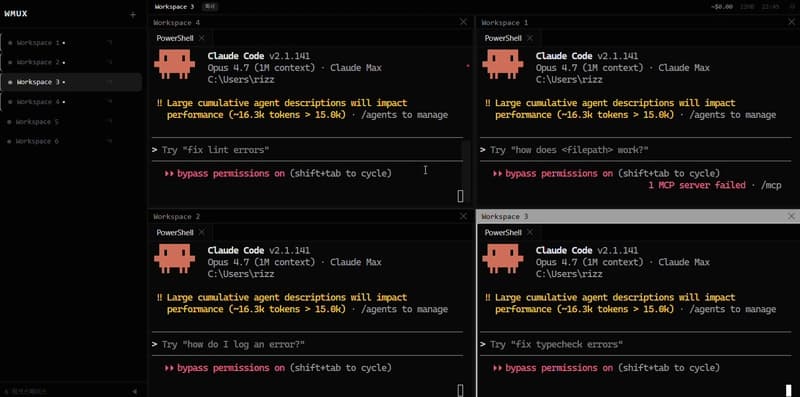Click "bypass permissions on" in Workspace 4 pane

[231, 173]
